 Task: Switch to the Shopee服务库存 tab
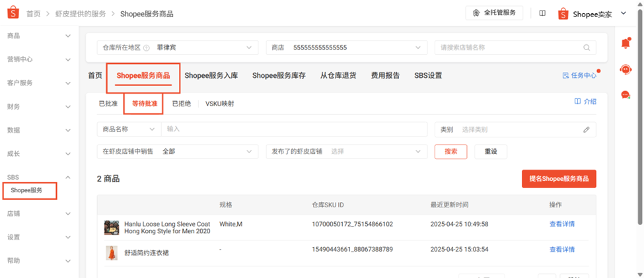pos(279,75)
